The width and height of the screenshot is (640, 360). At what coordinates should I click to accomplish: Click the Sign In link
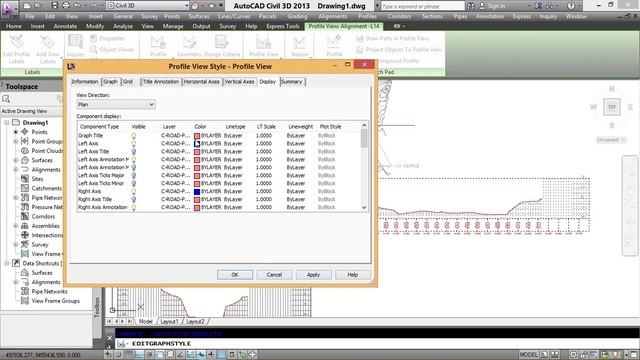tap(497, 6)
